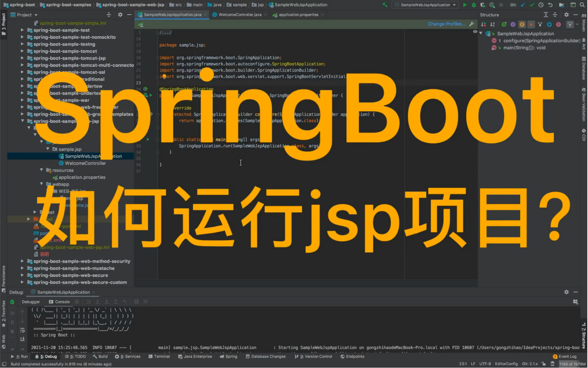Viewport: 588px width, 368px height.
Task: Select the Console tab
Action: click(59, 302)
